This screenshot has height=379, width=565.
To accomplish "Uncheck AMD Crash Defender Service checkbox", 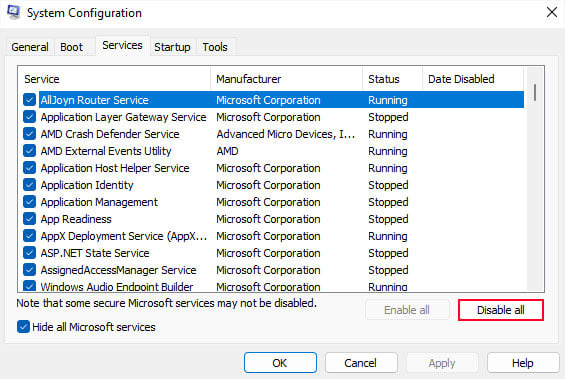I will point(29,134).
